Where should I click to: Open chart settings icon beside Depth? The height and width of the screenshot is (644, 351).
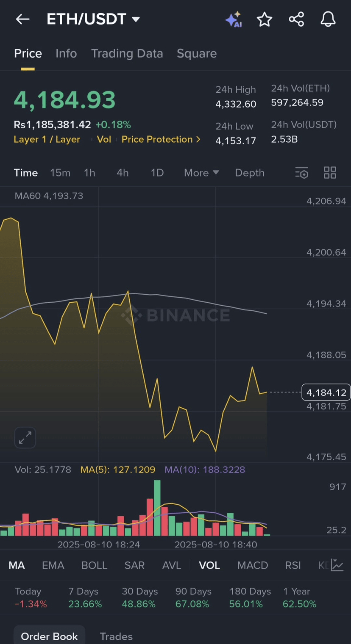[301, 173]
